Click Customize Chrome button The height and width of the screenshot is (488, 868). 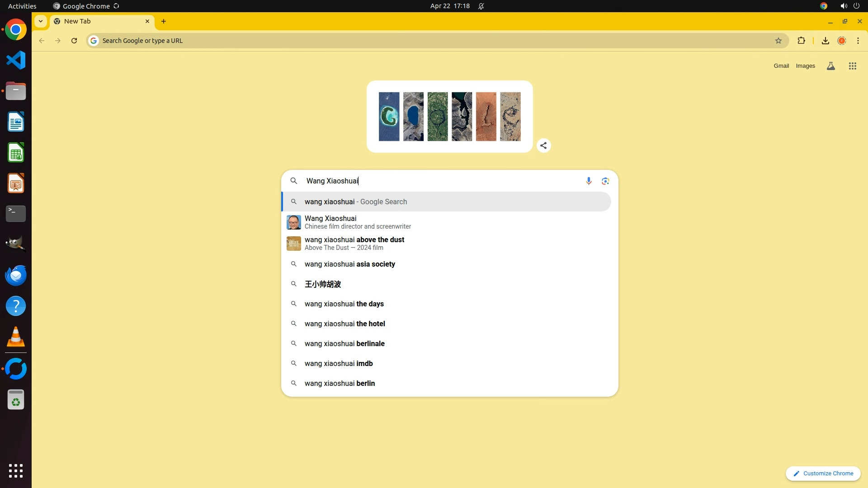click(823, 473)
